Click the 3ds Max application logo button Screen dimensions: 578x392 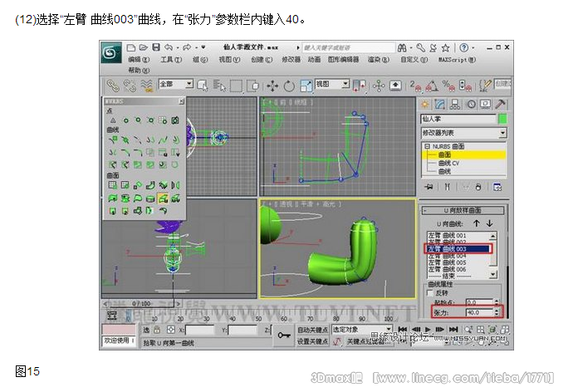110,53
